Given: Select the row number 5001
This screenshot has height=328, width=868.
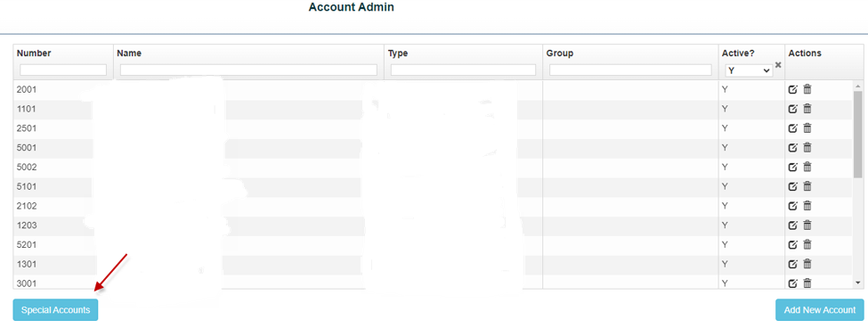Looking at the screenshot, I should point(26,147).
